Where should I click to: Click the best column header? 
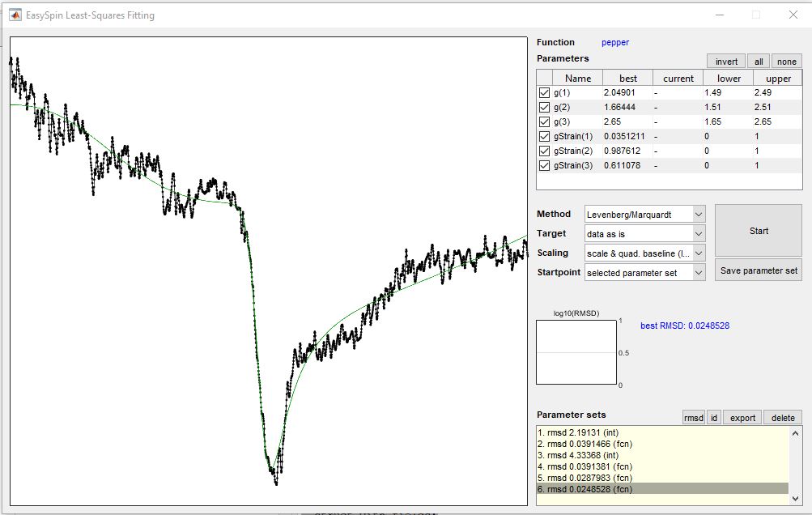[x=628, y=79]
